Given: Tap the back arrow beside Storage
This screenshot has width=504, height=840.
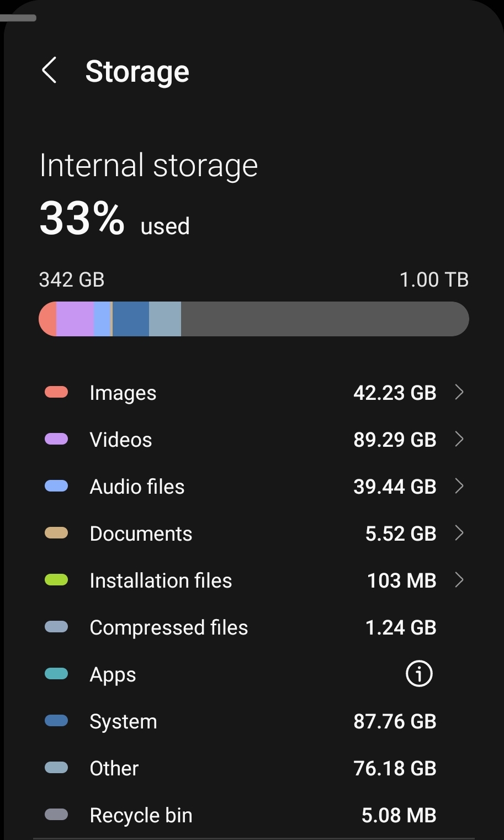Looking at the screenshot, I should coord(50,71).
